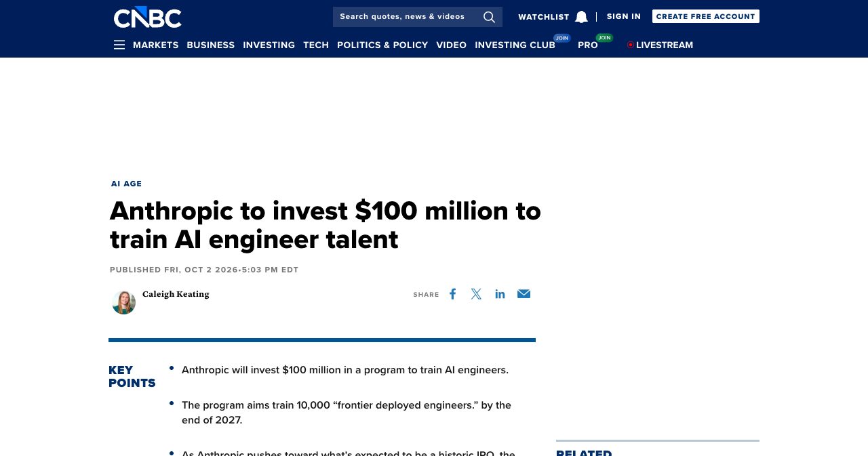Share article via email icon

pyautogui.click(x=524, y=294)
